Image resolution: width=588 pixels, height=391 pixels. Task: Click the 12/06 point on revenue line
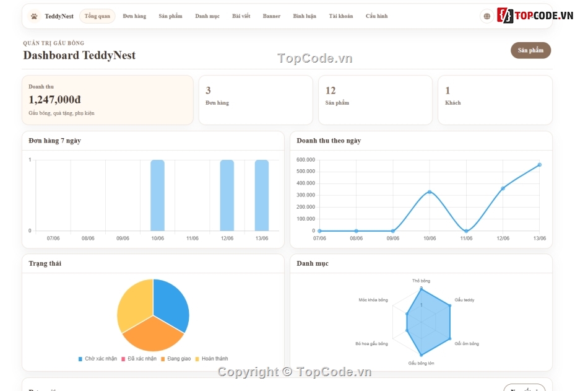click(x=503, y=188)
